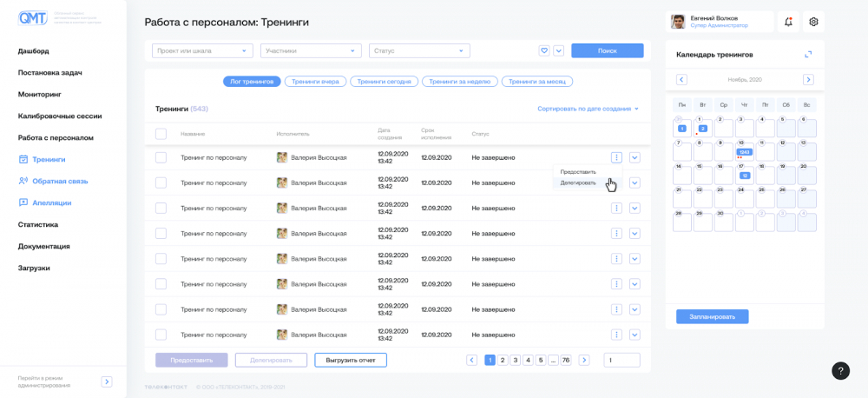The width and height of the screenshot is (868, 398).
Task: Go to the next calendar month arrow
Action: 808,80
